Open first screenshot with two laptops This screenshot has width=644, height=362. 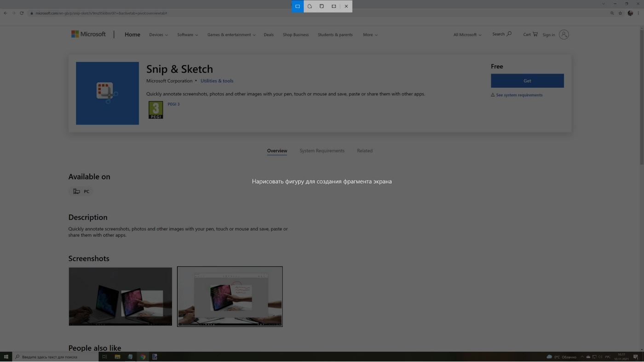[x=121, y=297]
